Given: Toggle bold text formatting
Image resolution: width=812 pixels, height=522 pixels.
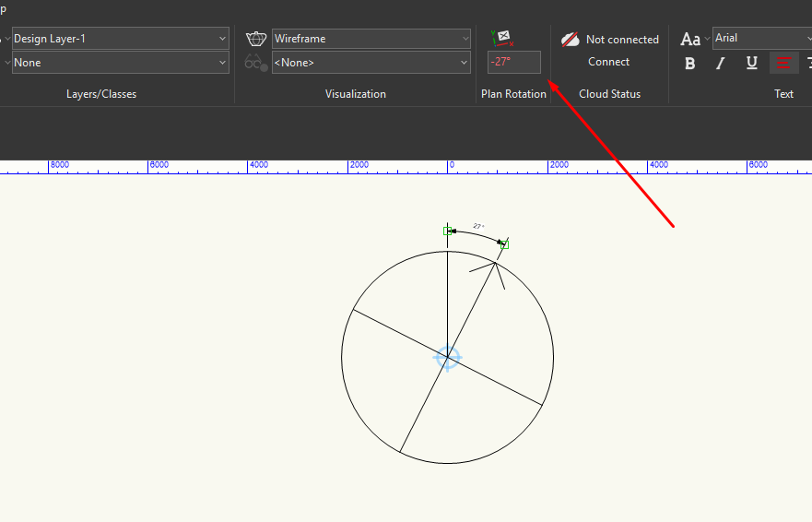Looking at the screenshot, I should point(690,64).
